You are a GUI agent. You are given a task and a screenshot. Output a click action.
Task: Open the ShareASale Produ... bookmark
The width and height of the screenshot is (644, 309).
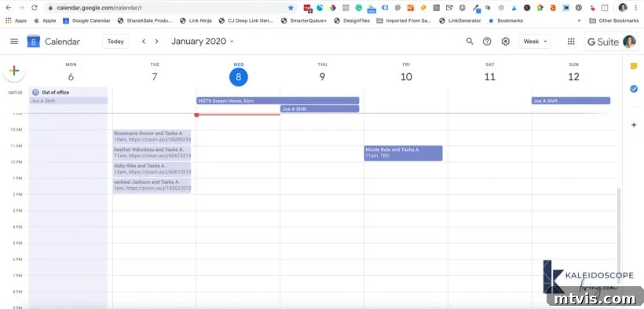point(145,20)
